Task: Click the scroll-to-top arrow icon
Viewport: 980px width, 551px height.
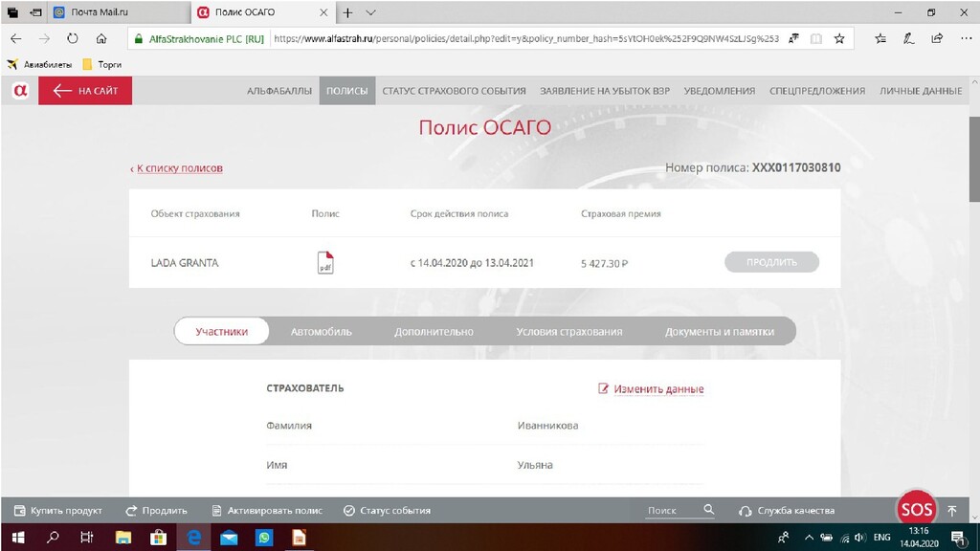Action: (952, 511)
